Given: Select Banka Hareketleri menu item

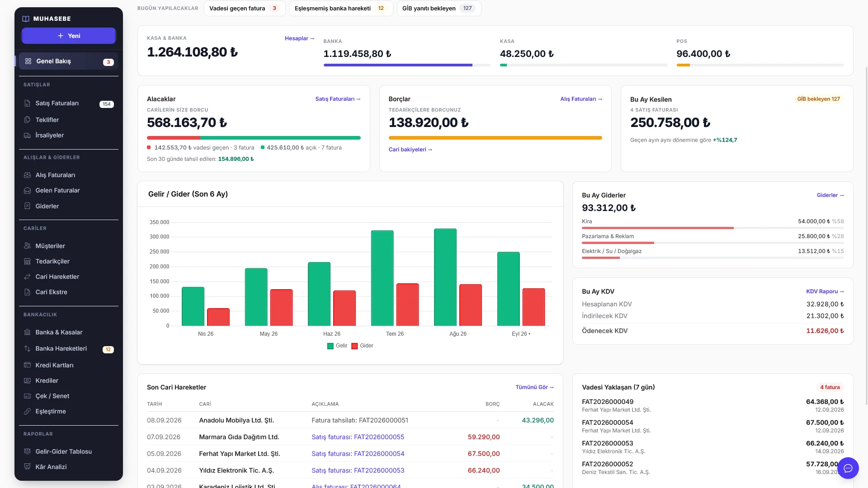Looking at the screenshot, I should [69, 349].
